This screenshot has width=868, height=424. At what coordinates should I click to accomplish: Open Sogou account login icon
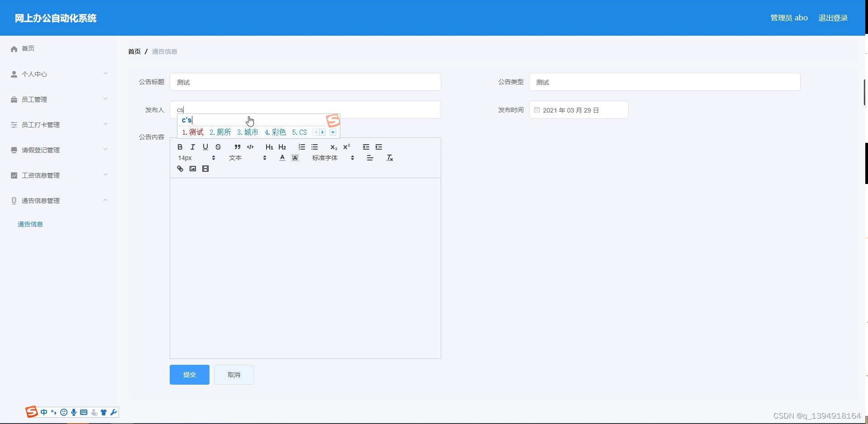click(x=94, y=412)
